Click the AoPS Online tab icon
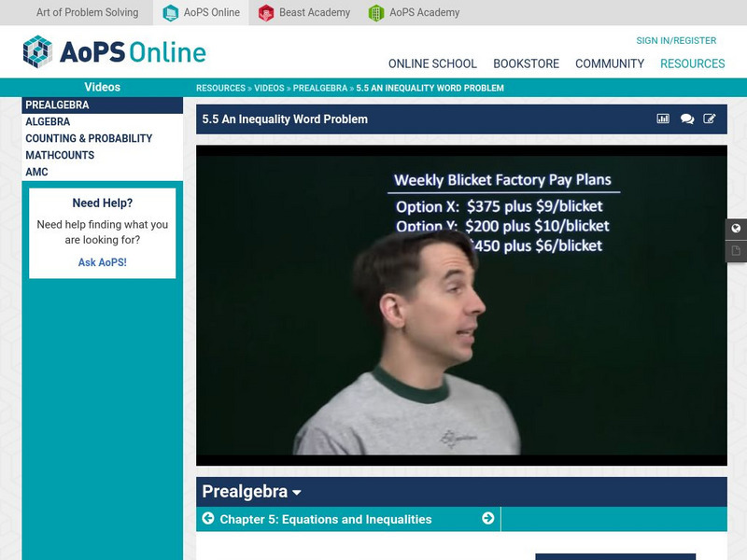The width and height of the screenshot is (747, 560). point(170,13)
